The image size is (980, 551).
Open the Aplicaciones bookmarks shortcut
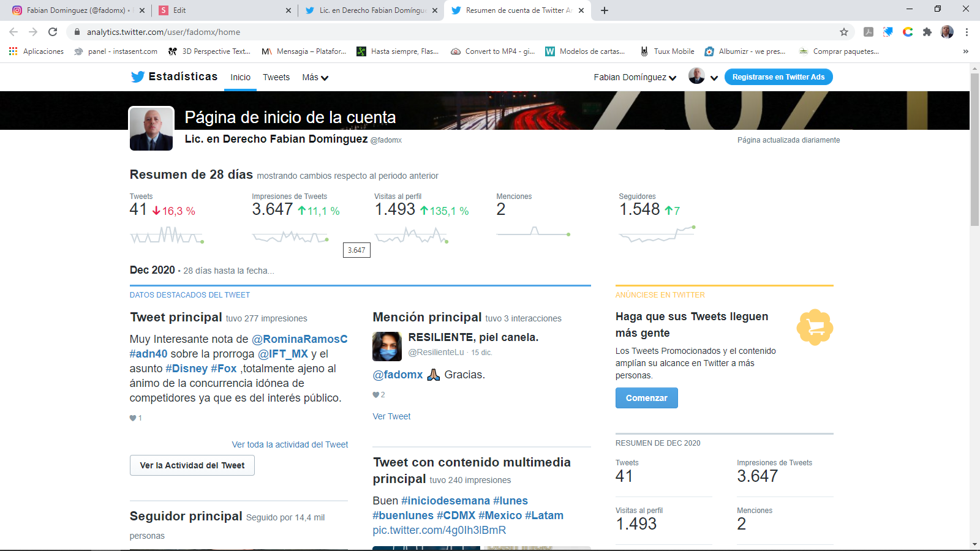36,51
